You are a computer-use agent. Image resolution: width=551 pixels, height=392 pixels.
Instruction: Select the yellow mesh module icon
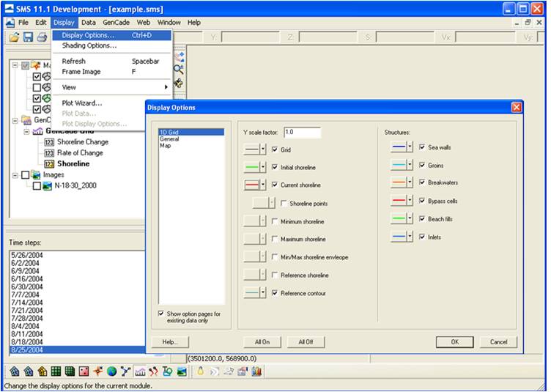[42, 371]
